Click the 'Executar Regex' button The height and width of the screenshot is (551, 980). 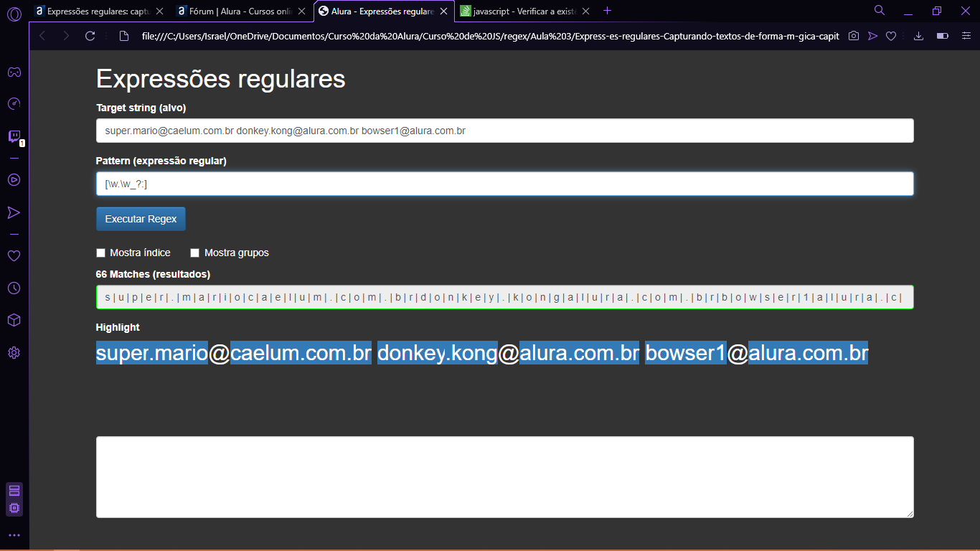[x=141, y=219]
